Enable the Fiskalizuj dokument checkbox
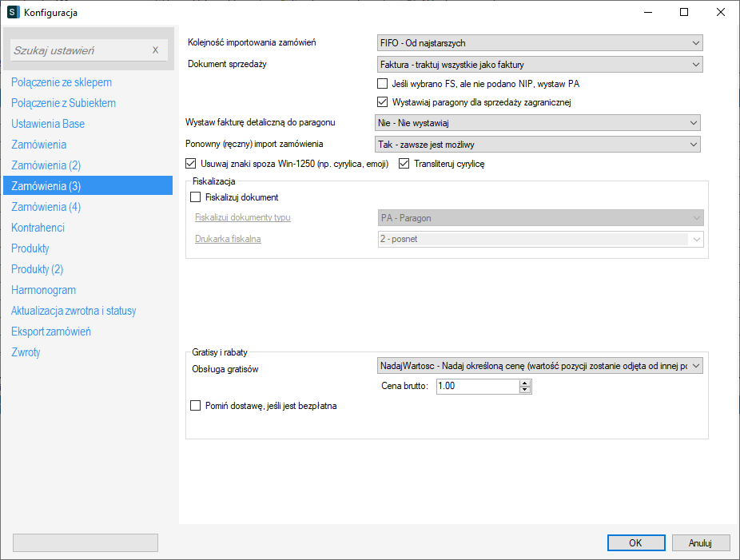This screenshot has height=560, width=740. 196,197
